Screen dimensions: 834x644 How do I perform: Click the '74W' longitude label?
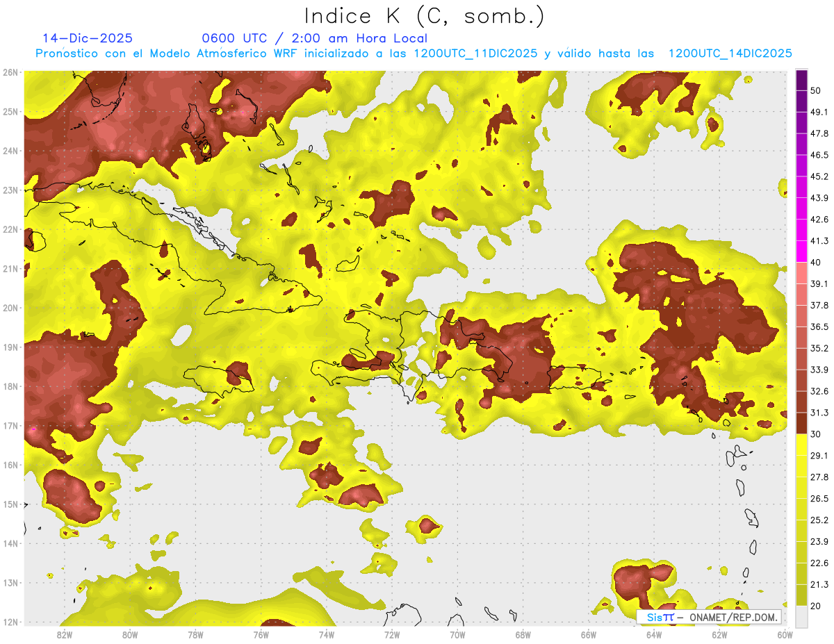tap(327, 635)
